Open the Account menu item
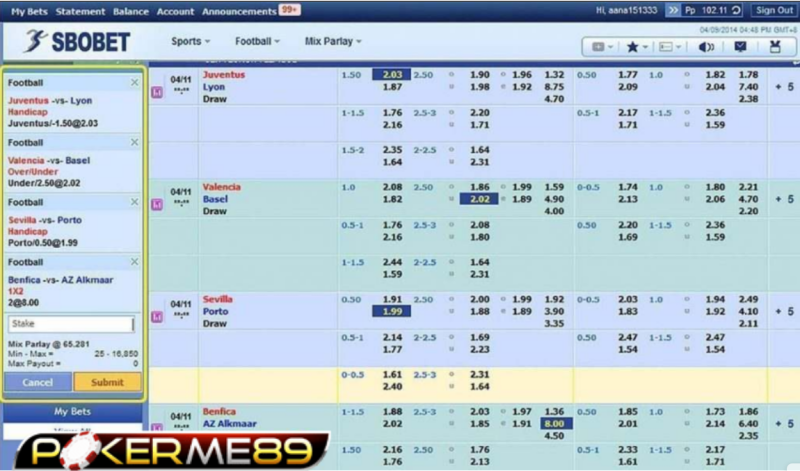This screenshot has width=800, height=471. click(x=175, y=11)
